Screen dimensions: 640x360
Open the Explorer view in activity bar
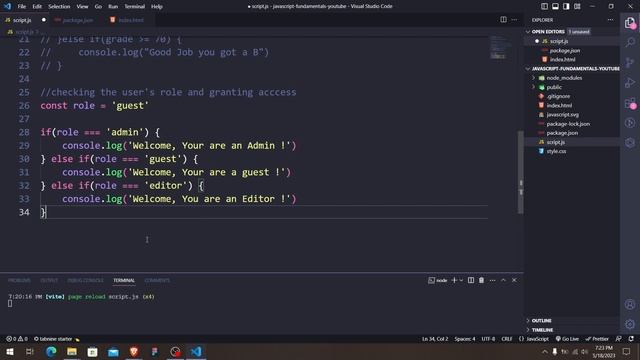click(x=630, y=23)
